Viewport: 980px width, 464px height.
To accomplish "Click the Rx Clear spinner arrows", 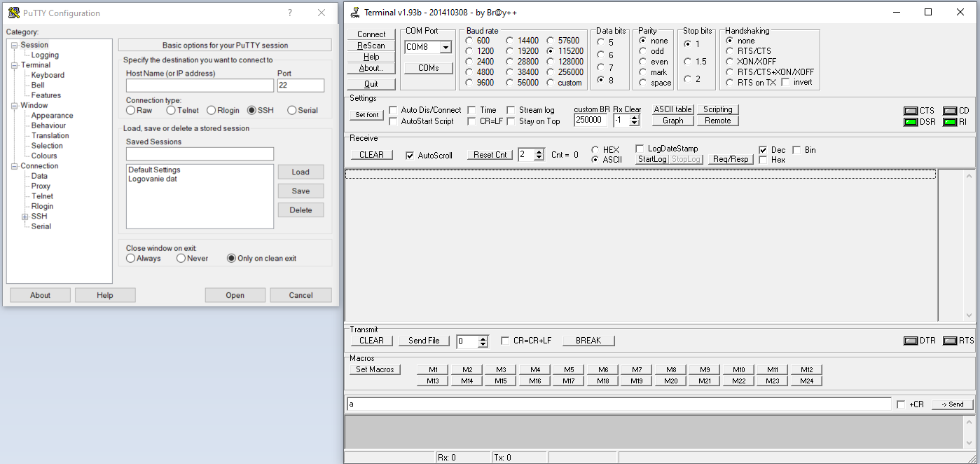I will (x=635, y=120).
